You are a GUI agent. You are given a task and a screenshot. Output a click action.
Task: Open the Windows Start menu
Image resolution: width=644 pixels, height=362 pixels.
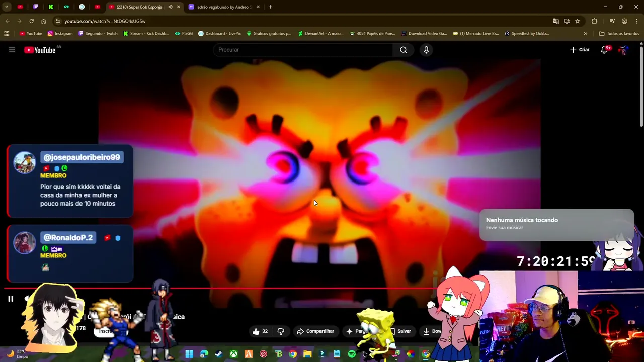[x=189, y=354]
